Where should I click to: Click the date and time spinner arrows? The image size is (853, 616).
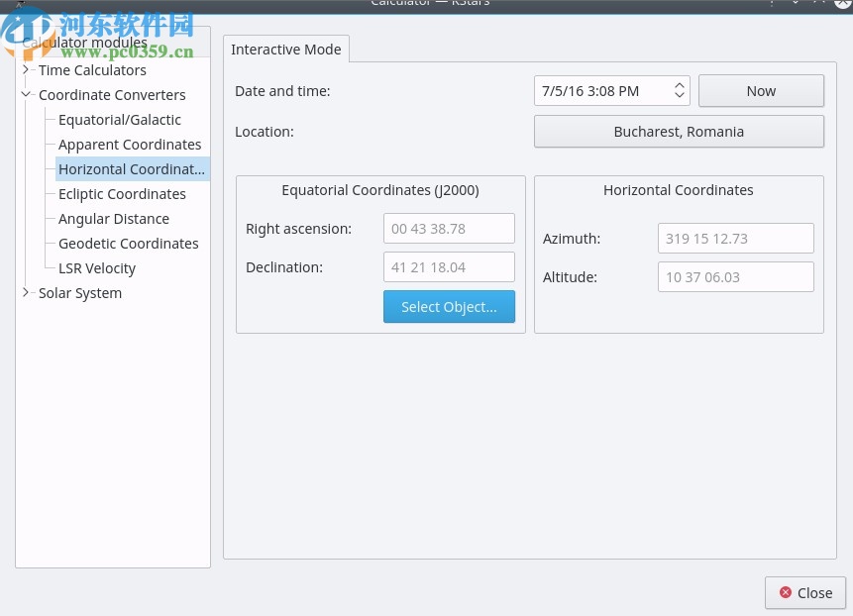680,91
